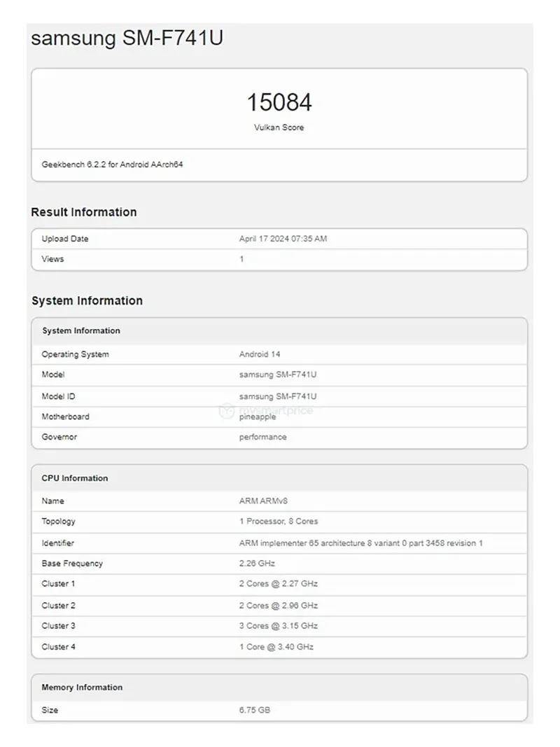Image resolution: width=560 pixels, height=747 pixels.
Task: Select the 1 Core @ 3.40 GHz value
Action: (x=276, y=647)
